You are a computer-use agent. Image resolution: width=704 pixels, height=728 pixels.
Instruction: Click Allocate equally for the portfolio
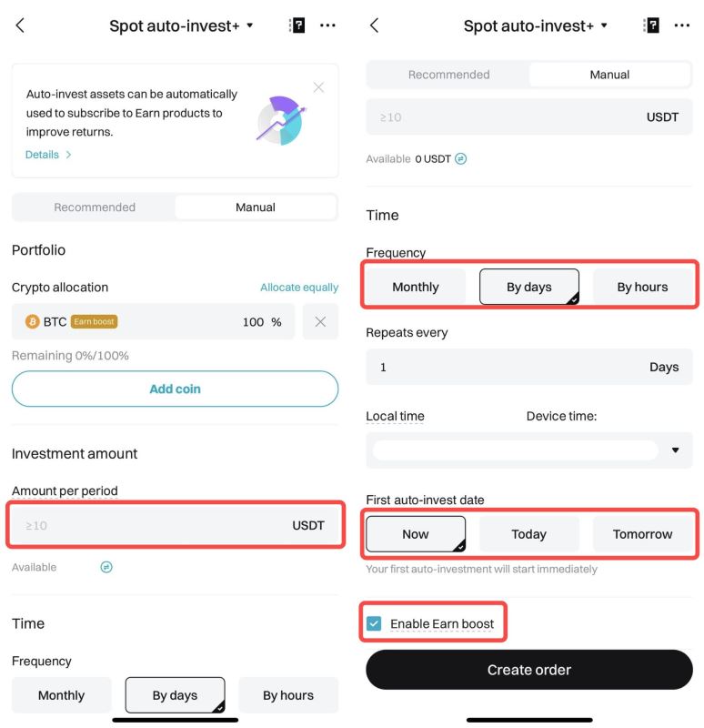tap(300, 287)
